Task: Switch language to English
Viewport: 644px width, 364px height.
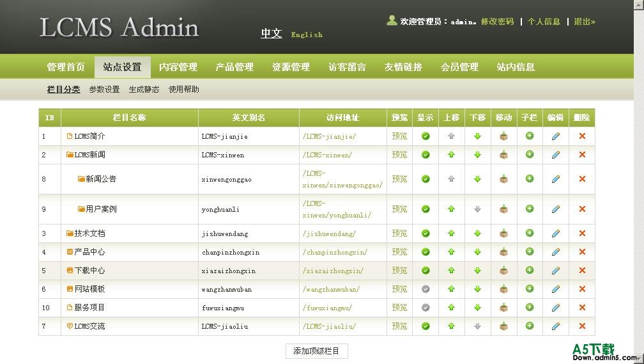Action: pyautogui.click(x=307, y=35)
